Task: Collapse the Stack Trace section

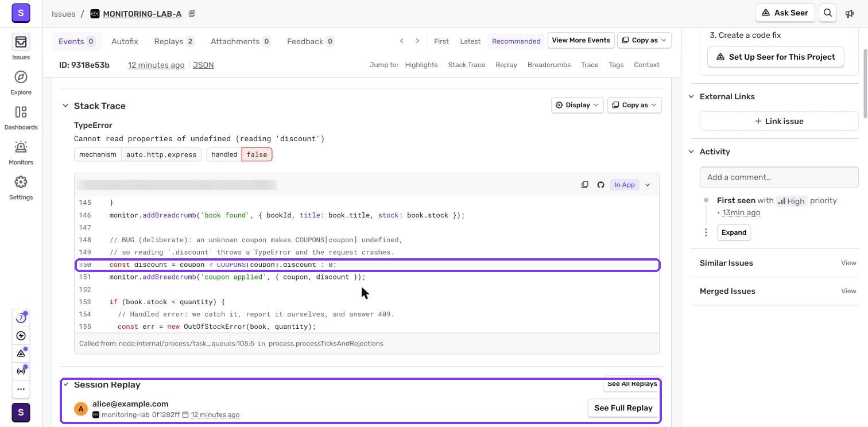Action: [x=65, y=106]
